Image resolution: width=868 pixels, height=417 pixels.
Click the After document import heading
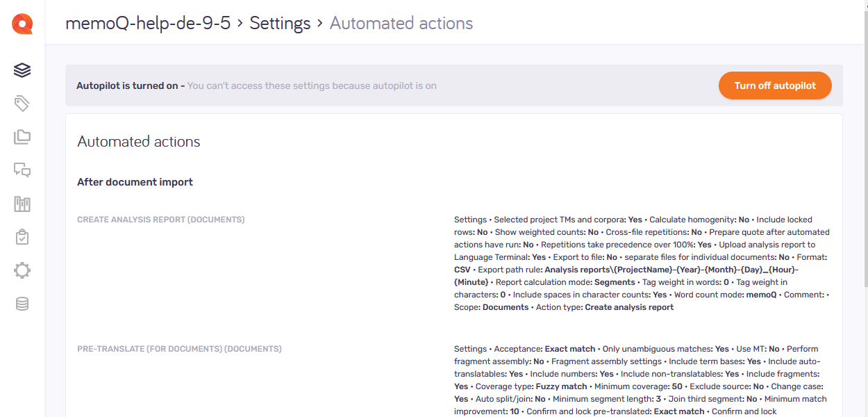click(135, 182)
